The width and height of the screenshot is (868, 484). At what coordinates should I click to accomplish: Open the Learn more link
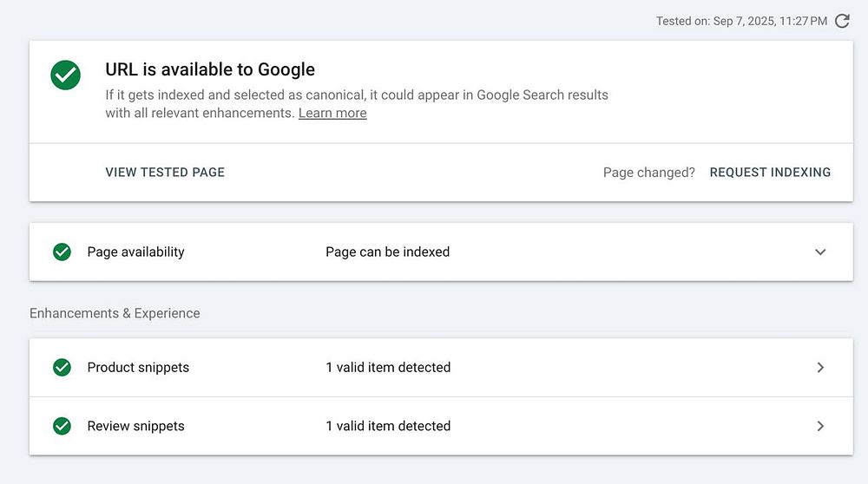(x=332, y=113)
